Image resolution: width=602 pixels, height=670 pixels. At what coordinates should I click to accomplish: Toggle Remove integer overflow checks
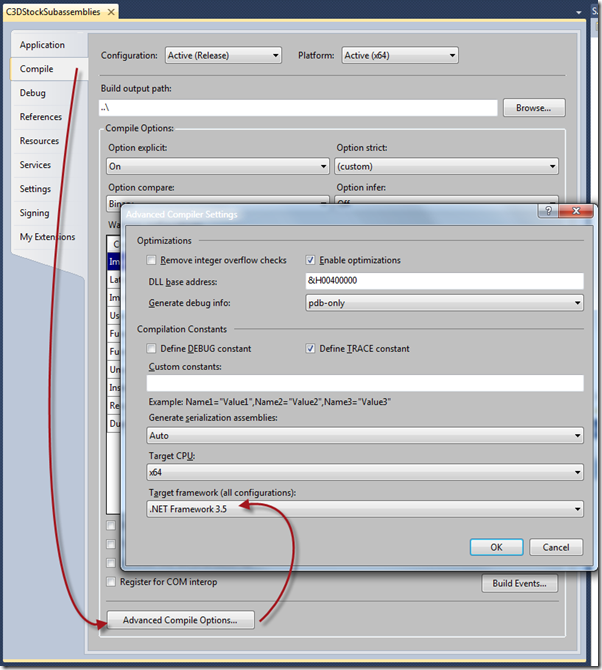[151, 260]
